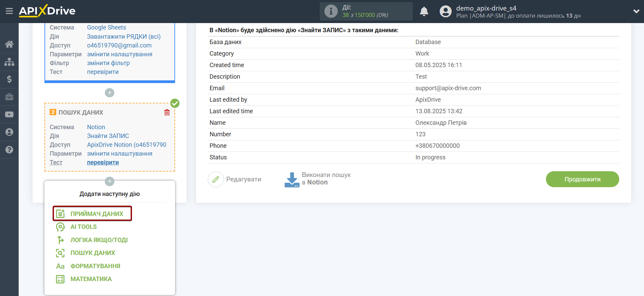Click the ПРИЙМАЧ ДАНИХ icon
The height and width of the screenshot is (296, 644).
(x=60, y=214)
